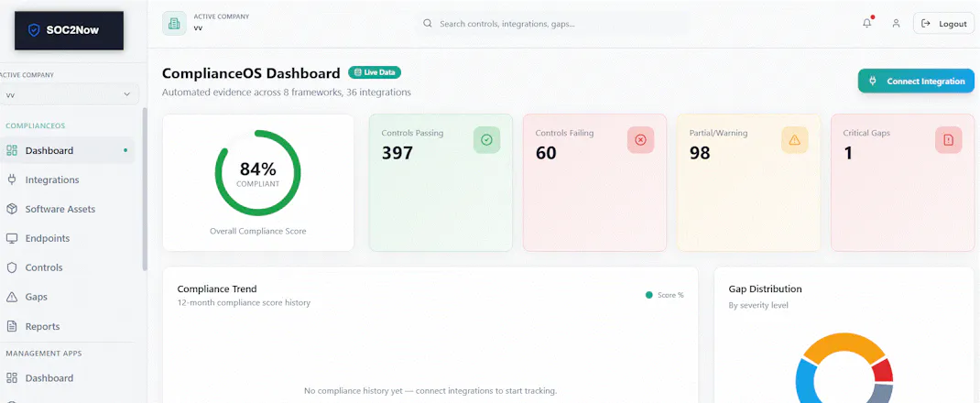Open the Active Company vv dropdown
Screen dimensions: 980x403
(69, 95)
